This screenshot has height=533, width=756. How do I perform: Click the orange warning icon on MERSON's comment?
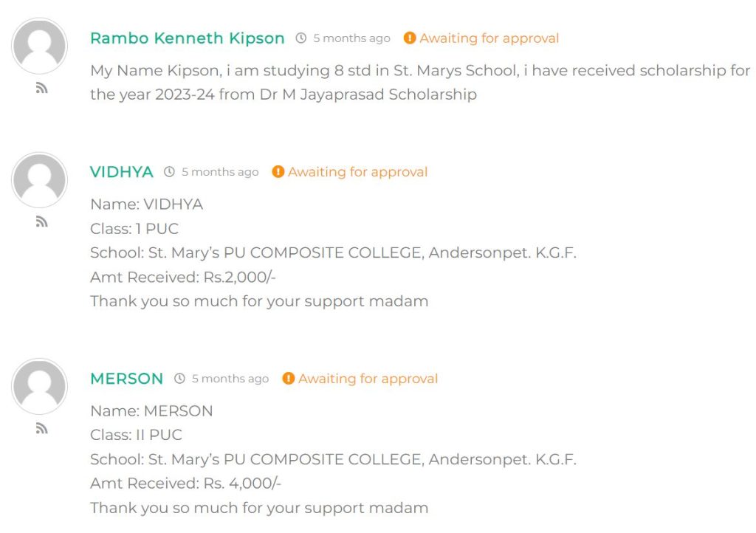tap(288, 379)
